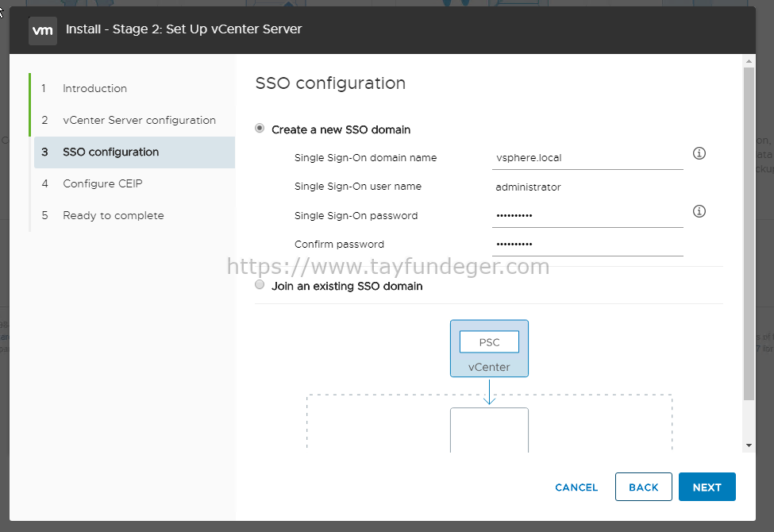
Task: Select step 3 SSO configuration
Action: tap(134, 152)
